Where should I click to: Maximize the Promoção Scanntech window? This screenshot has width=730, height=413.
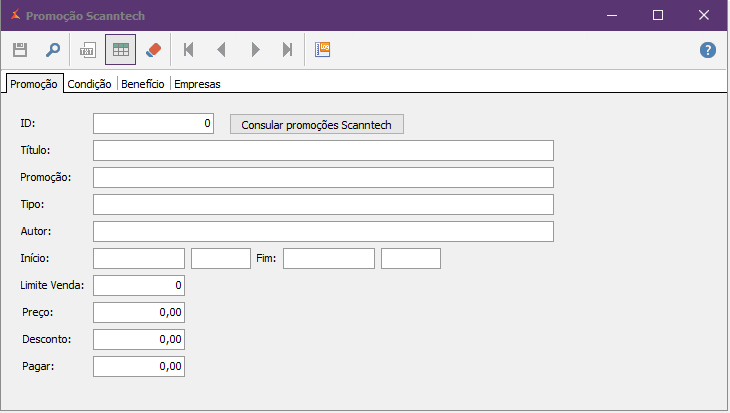(x=658, y=15)
